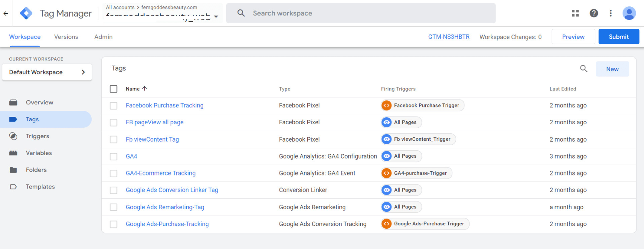Sort tags by the Name column arrow
This screenshot has height=249, width=644.
[145, 89]
